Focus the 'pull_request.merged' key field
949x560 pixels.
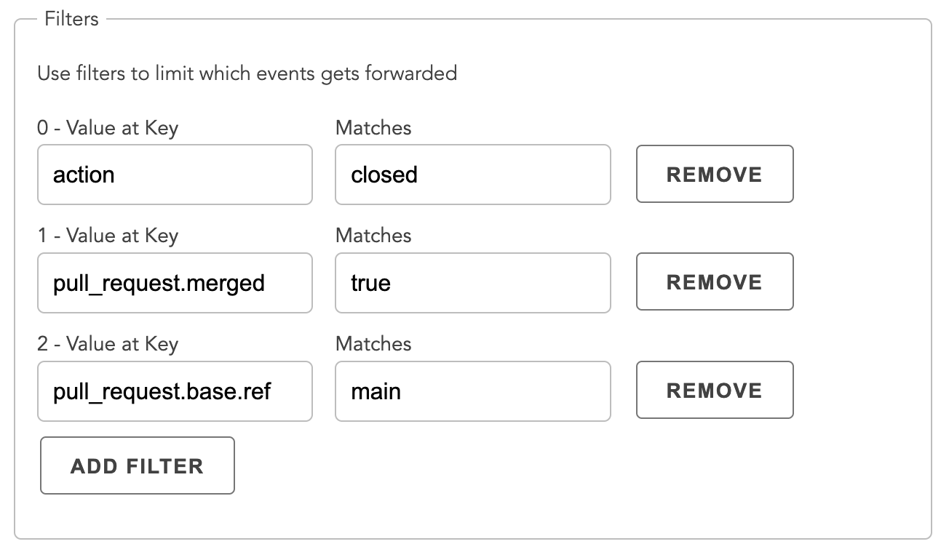pyautogui.click(x=175, y=283)
